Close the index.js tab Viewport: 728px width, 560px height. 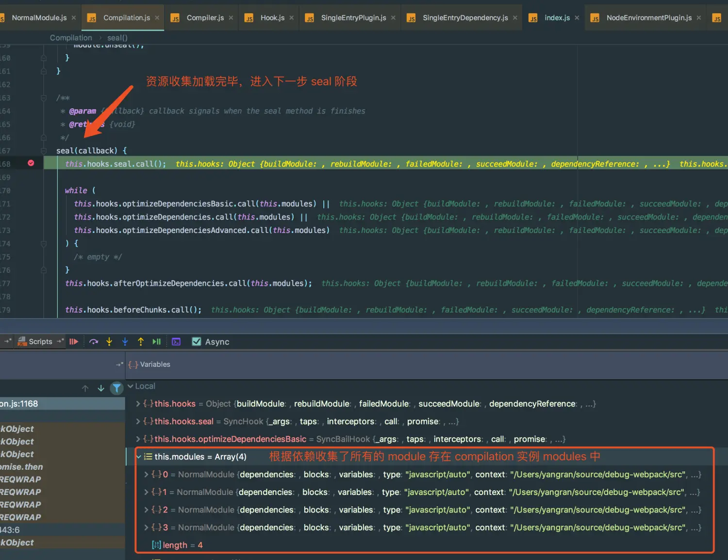[x=577, y=18]
